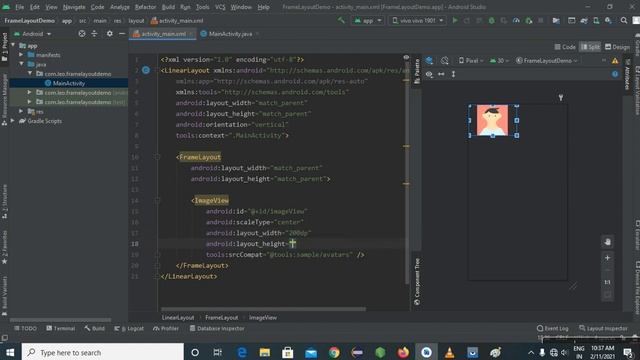640x360 pixels.
Task: Open the Profile app gauge icon
Action: tap(516, 20)
